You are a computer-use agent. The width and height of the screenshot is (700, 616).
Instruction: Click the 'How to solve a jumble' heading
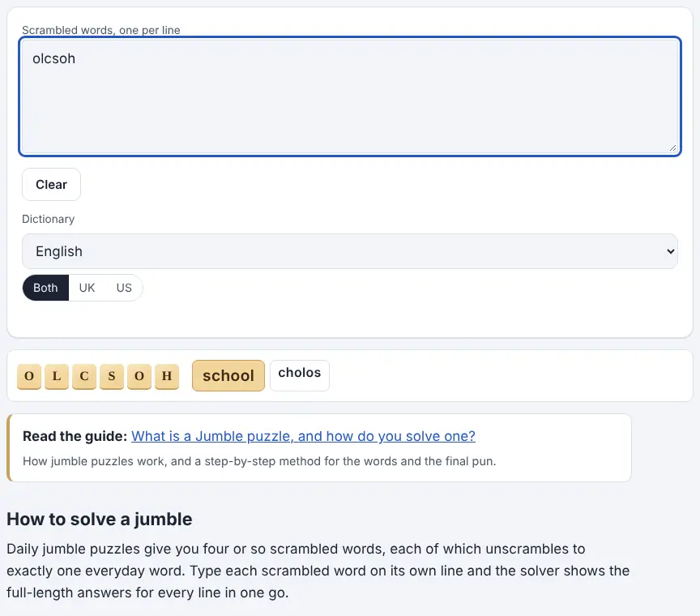point(99,519)
